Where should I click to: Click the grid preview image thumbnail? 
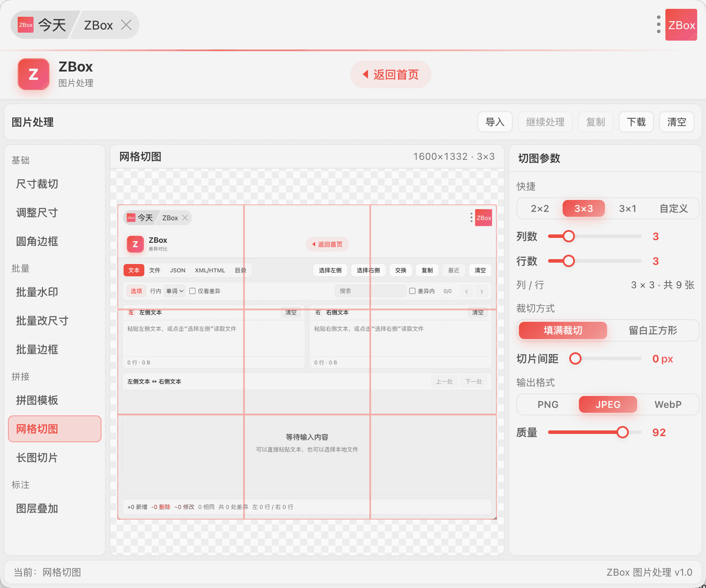pyautogui.click(x=307, y=362)
